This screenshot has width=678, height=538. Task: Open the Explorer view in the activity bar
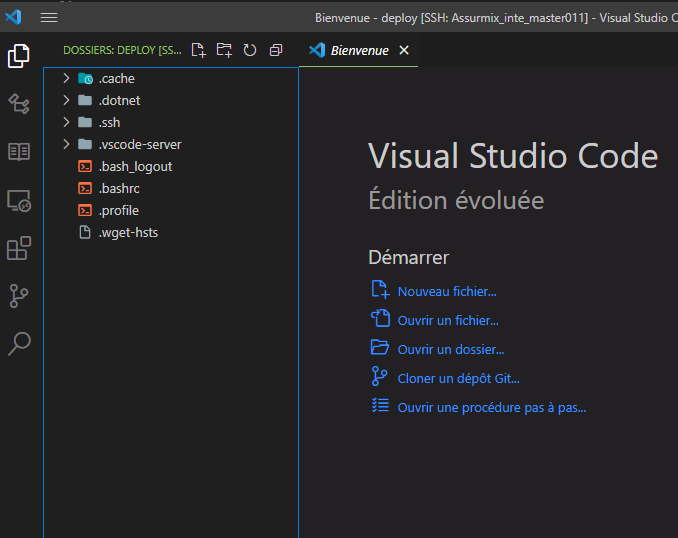click(x=19, y=57)
